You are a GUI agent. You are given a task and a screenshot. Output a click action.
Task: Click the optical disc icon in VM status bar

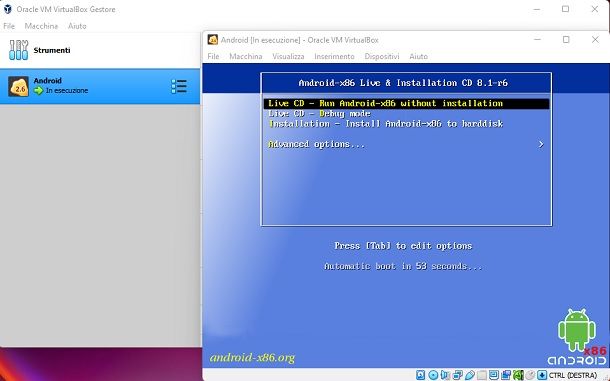433,375
